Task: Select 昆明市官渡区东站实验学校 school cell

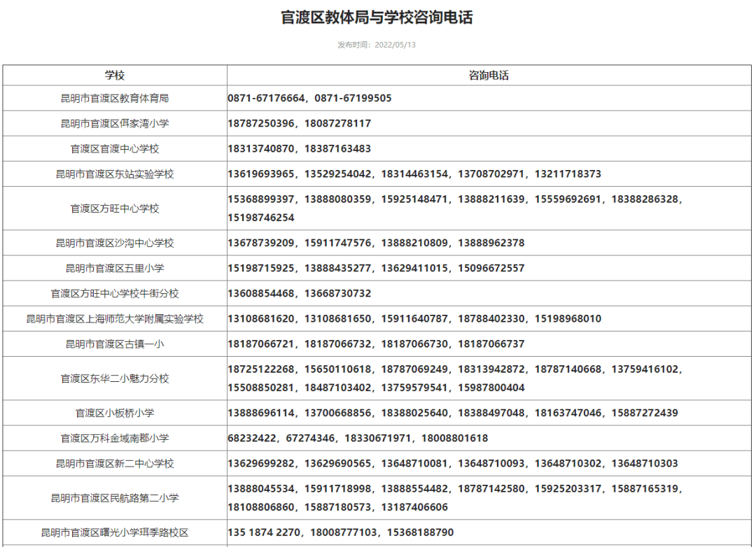Action: tap(115, 174)
